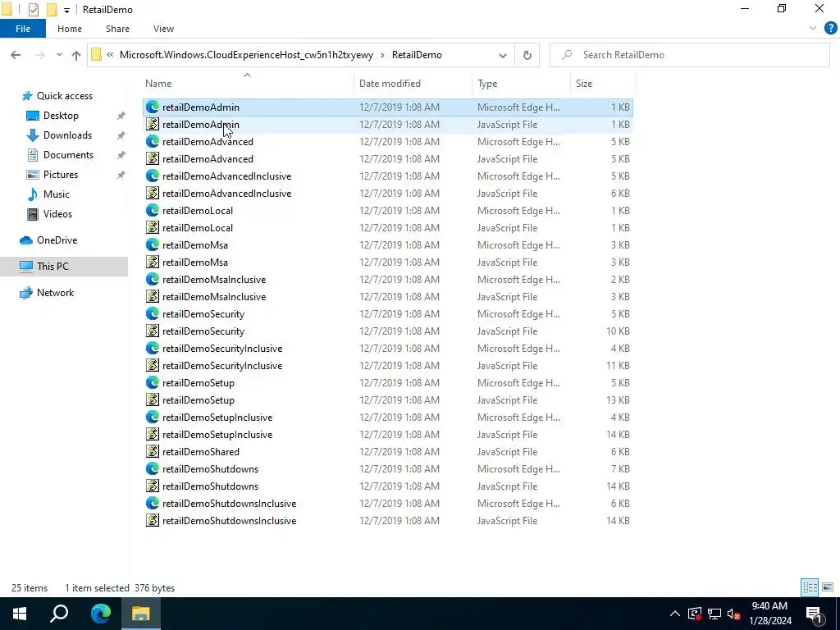Select Quick access in navigation pane
Image resolution: width=840 pixels, height=630 pixels.
tap(64, 96)
